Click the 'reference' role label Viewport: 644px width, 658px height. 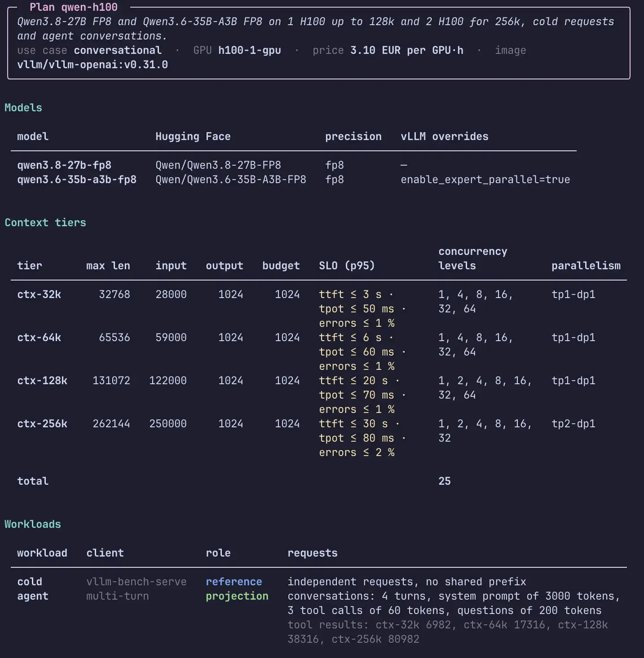click(234, 582)
